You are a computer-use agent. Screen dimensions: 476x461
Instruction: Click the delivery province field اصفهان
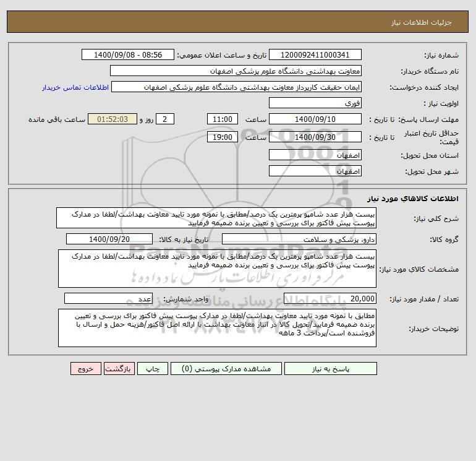(x=315, y=155)
